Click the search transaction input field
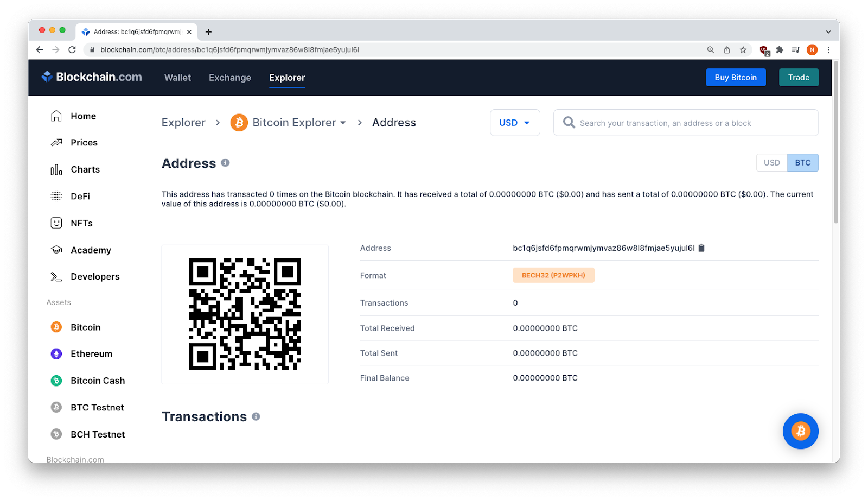Image resolution: width=868 pixels, height=500 pixels. pos(686,123)
